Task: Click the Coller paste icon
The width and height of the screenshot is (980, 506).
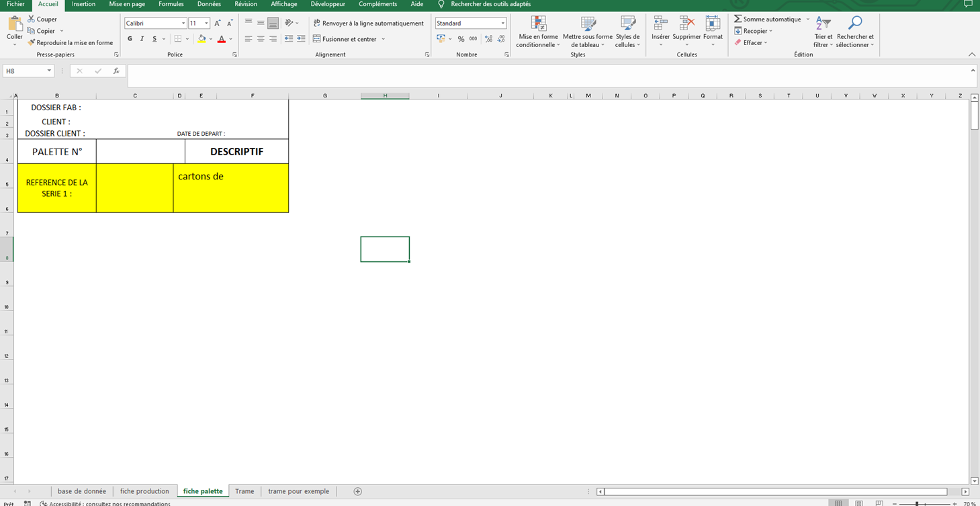Action: tap(15, 26)
